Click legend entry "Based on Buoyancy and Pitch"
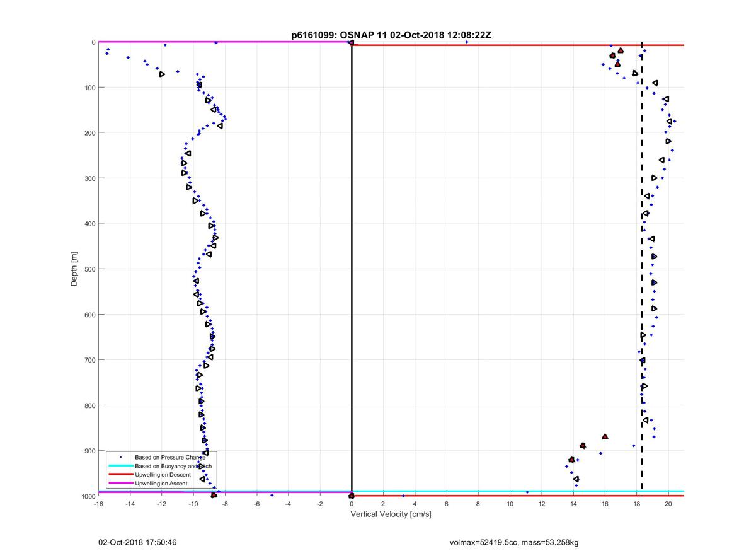The height and width of the screenshot is (558, 756). coord(173,466)
